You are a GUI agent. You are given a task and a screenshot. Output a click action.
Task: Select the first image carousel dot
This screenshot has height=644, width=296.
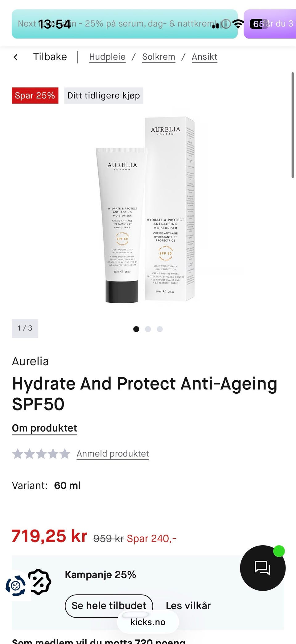(136, 329)
